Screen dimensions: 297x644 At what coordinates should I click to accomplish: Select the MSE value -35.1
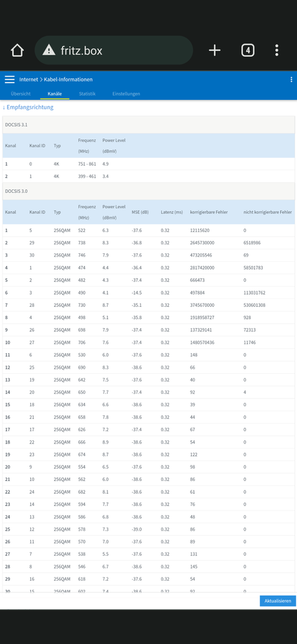coord(137,305)
